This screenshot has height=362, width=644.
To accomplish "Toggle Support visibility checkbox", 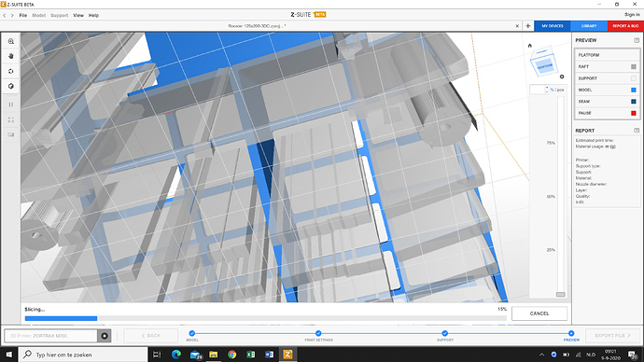I will pos(634,78).
